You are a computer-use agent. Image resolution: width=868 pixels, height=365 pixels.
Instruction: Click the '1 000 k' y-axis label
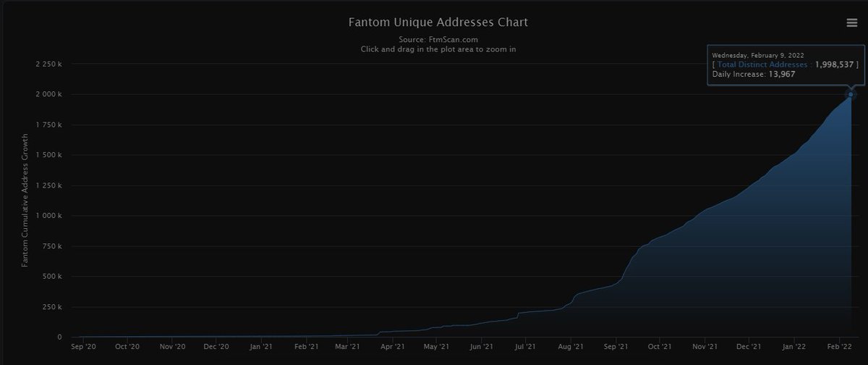click(x=48, y=217)
